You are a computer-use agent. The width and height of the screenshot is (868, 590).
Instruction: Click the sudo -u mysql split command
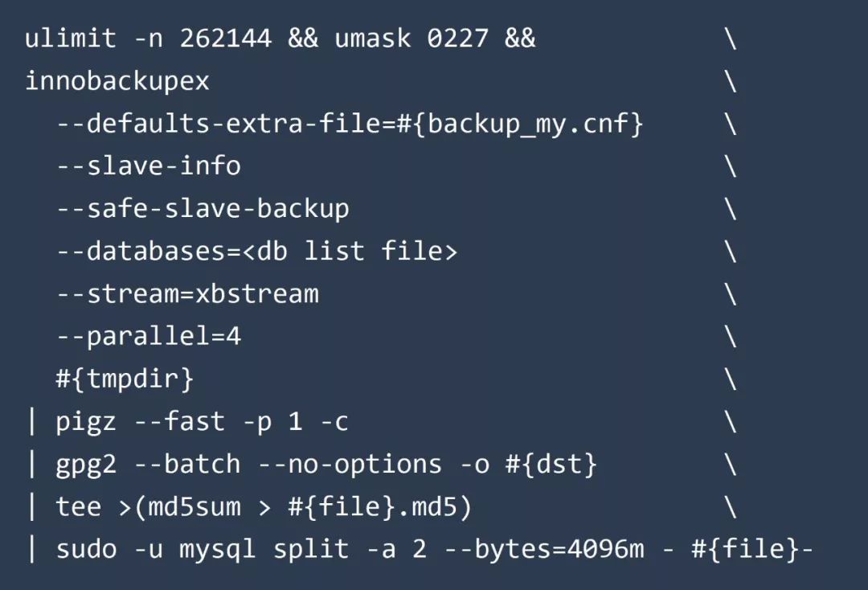pos(203,550)
